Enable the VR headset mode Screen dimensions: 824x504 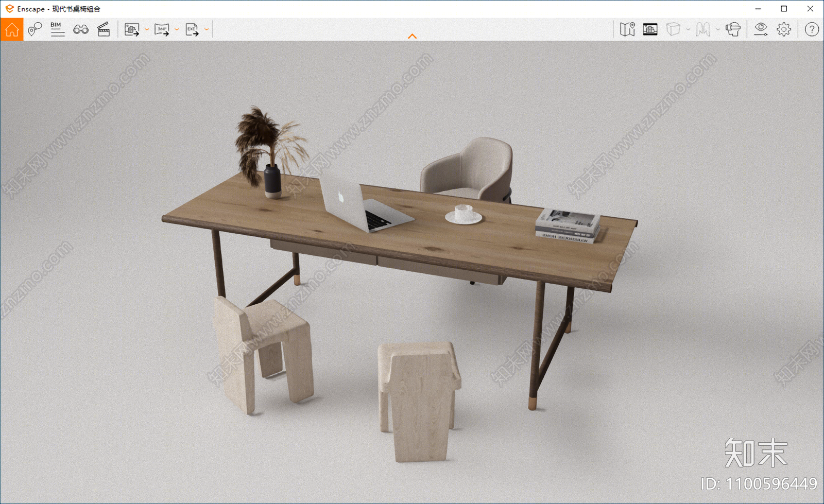click(733, 29)
